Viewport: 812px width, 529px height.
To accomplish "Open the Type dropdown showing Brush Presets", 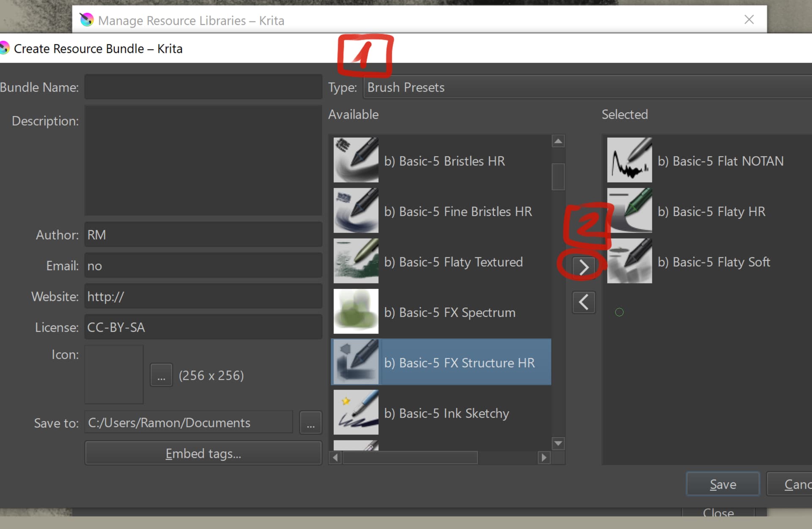I will click(587, 87).
